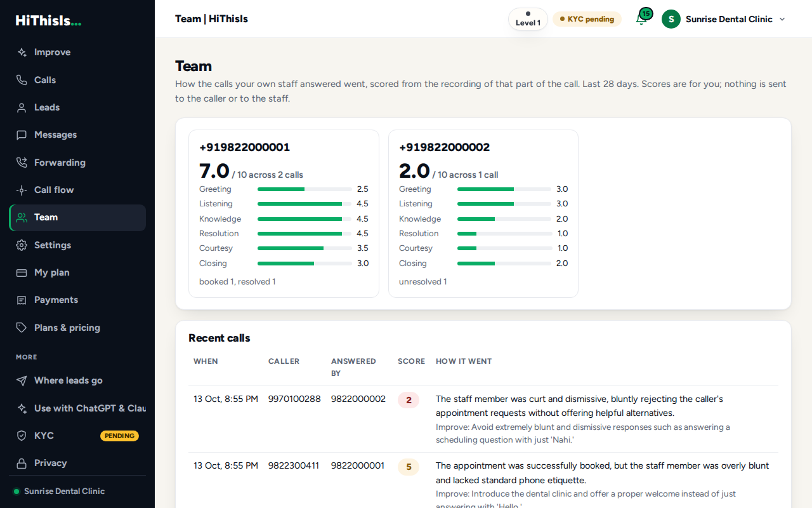Click the Sunrise Dental Clinic avatar circle
This screenshot has width=812, height=508.
point(671,19)
